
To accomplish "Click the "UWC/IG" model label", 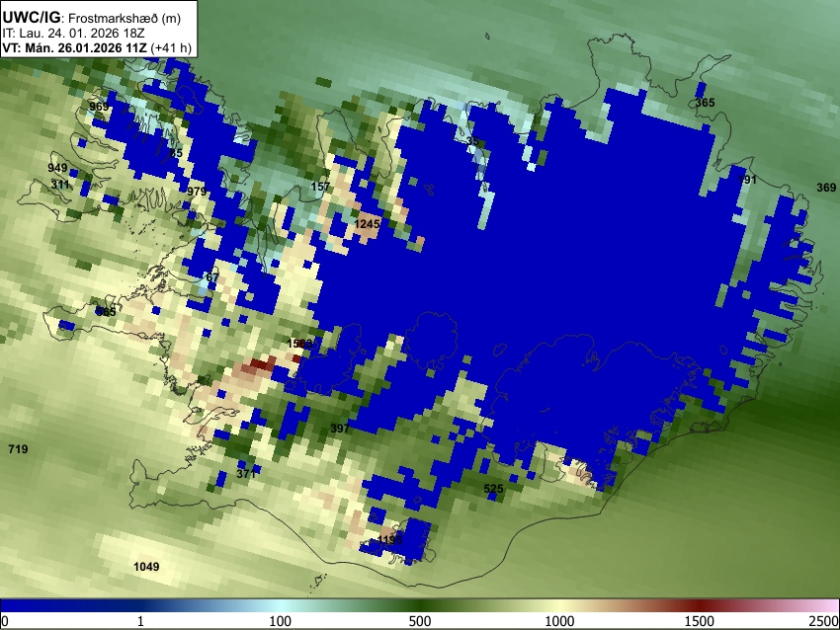I will pyautogui.click(x=31, y=18).
